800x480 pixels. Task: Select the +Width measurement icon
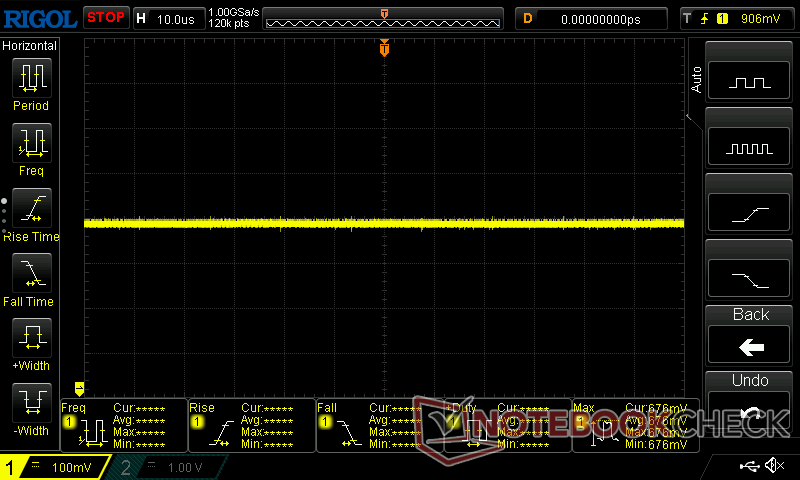click(32, 338)
